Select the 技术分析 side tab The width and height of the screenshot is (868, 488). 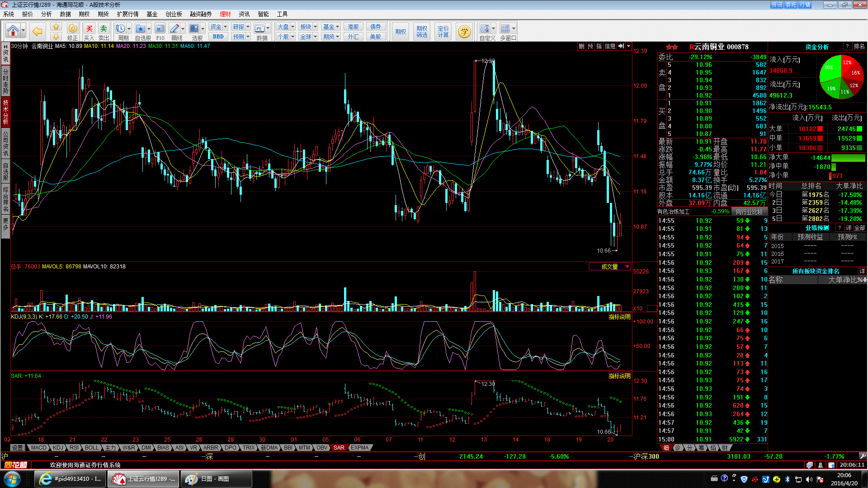(5, 111)
